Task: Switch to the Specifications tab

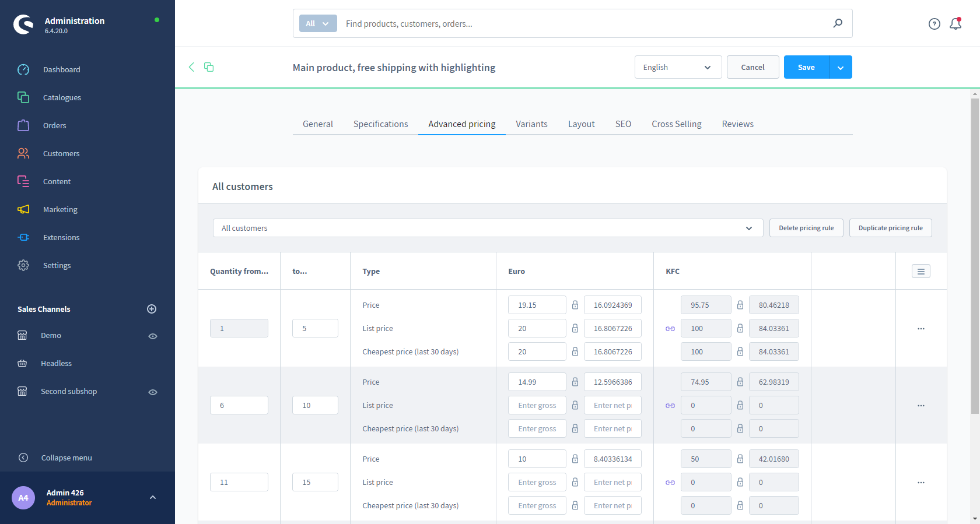Action: tap(381, 124)
